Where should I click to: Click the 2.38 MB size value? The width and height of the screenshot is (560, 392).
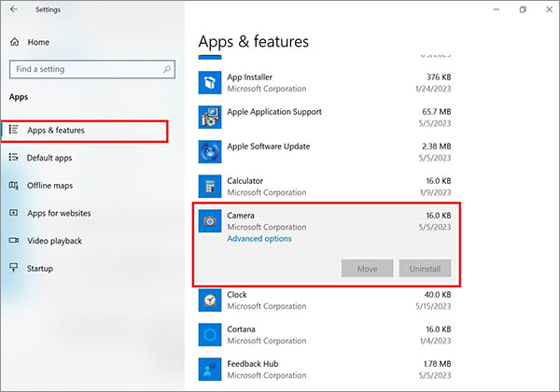(437, 147)
